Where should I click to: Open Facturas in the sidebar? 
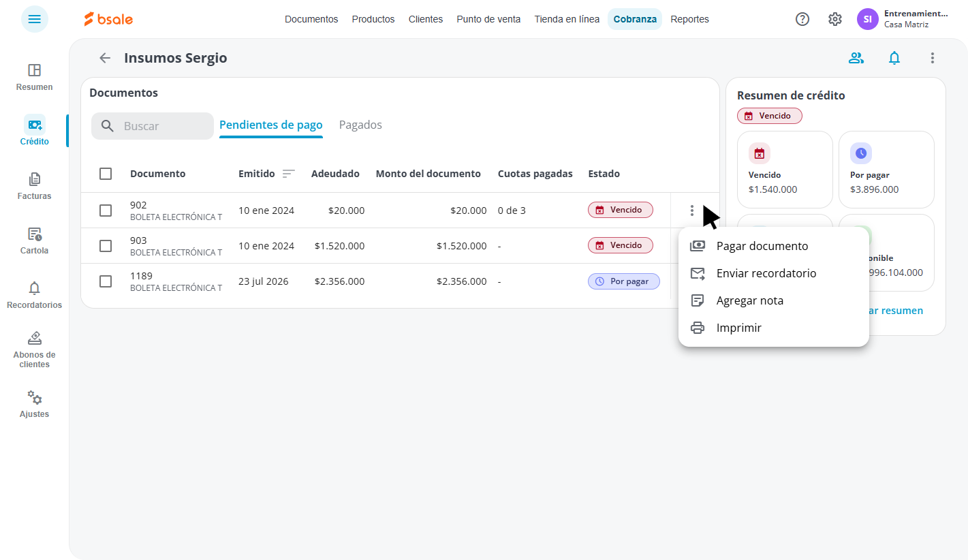pyautogui.click(x=35, y=186)
